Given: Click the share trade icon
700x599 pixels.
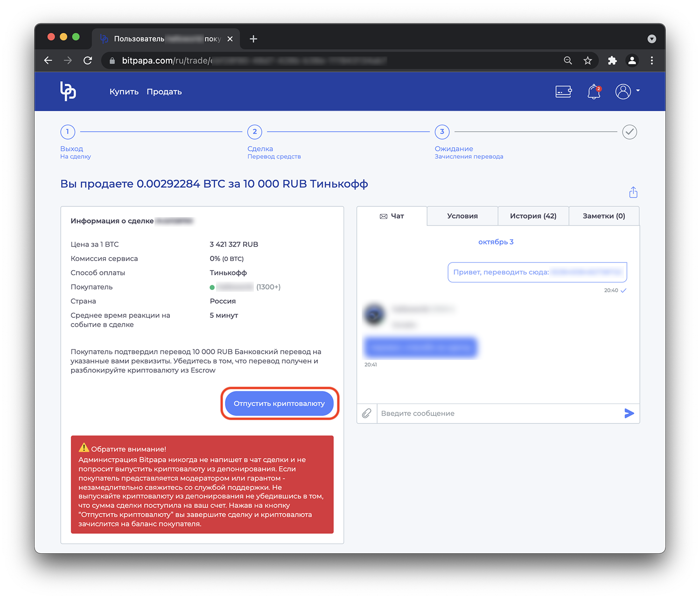Looking at the screenshot, I should tap(633, 192).
